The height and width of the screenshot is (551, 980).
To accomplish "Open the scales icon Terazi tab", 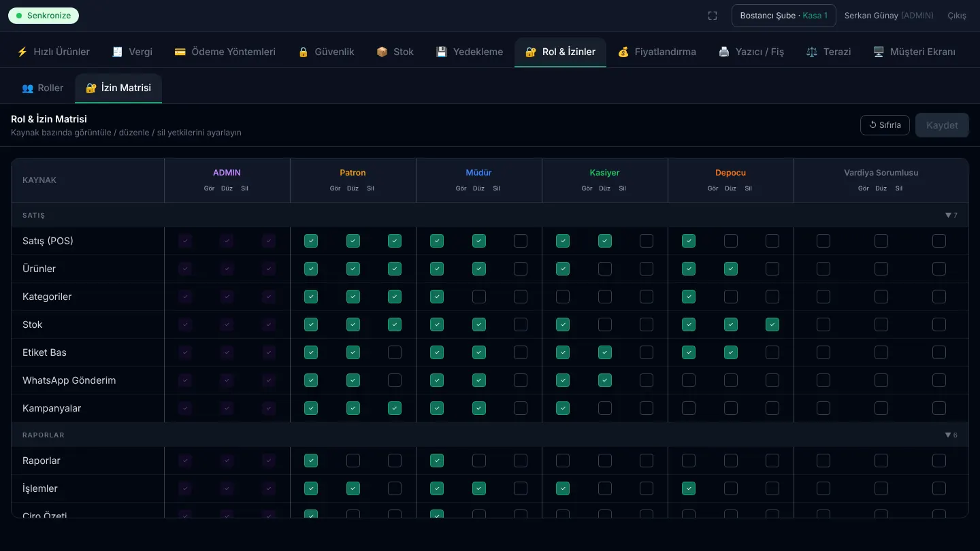I will click(x=828, y=52).
